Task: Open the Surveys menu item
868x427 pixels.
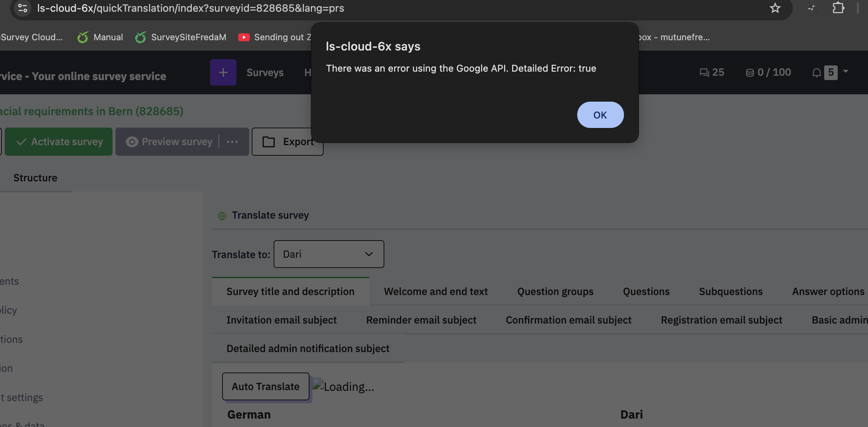Action: 265,72
